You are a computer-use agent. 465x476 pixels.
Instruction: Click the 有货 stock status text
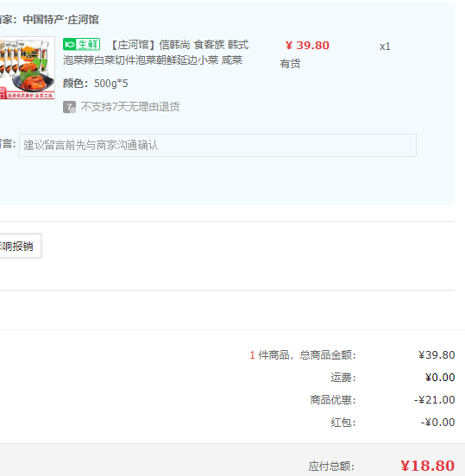pos(290,64)
